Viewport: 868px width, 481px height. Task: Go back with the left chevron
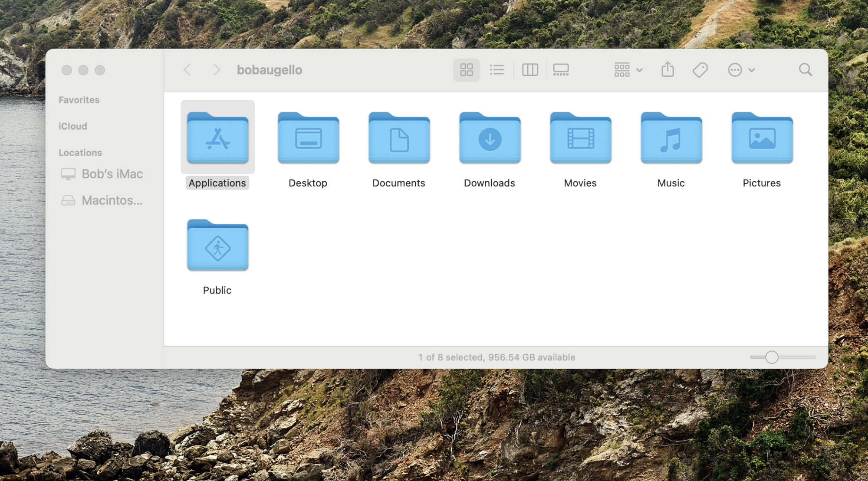pos(187,70)
